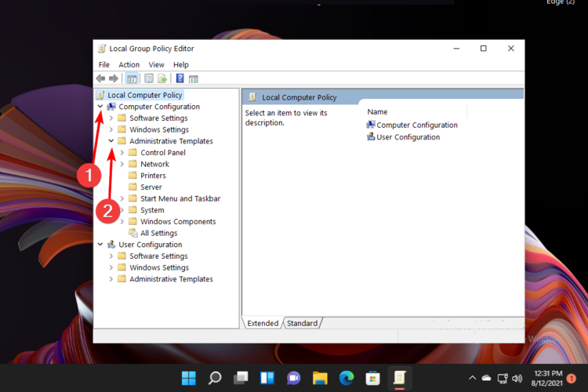This screenshot has width=588, height=392.
Task: Click the Group Policy Editor taskbar icon
Action: click(399, 378)
